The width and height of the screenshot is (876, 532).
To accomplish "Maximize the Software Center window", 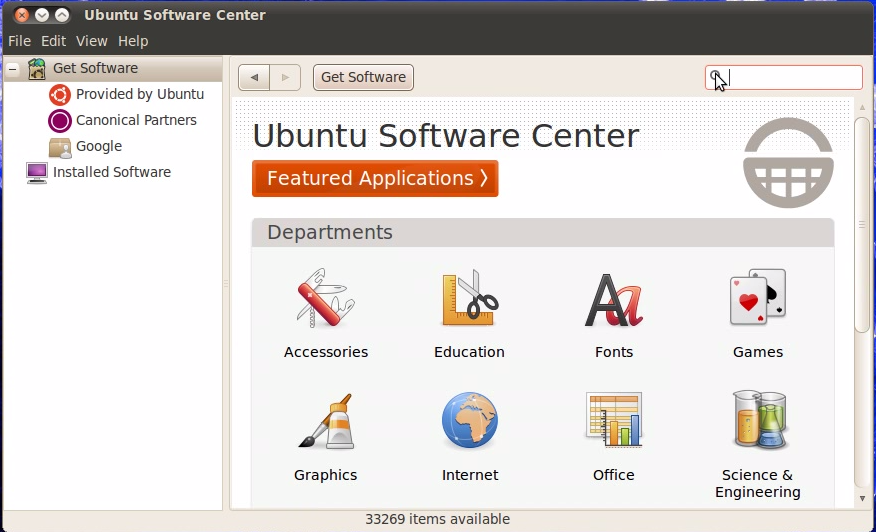I will click(x=62, y=15).
